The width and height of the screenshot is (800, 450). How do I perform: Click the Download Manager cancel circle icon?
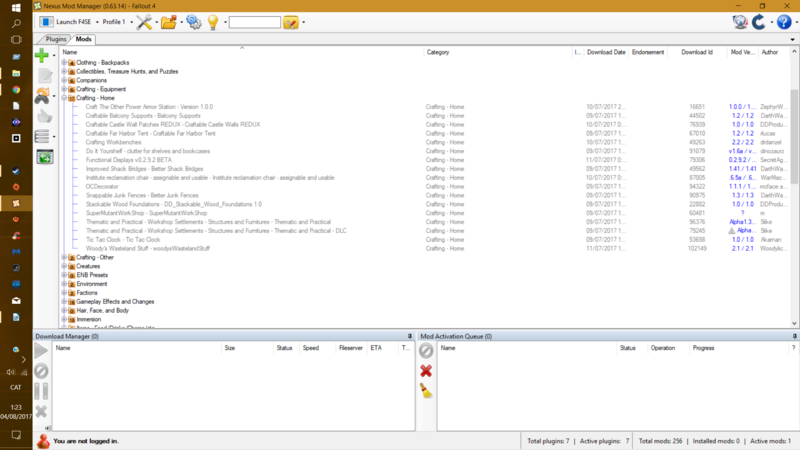click(41, 371)
